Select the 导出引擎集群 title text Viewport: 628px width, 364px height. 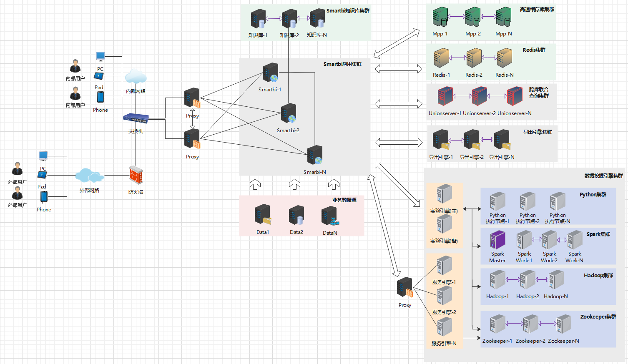click(538, 132)
